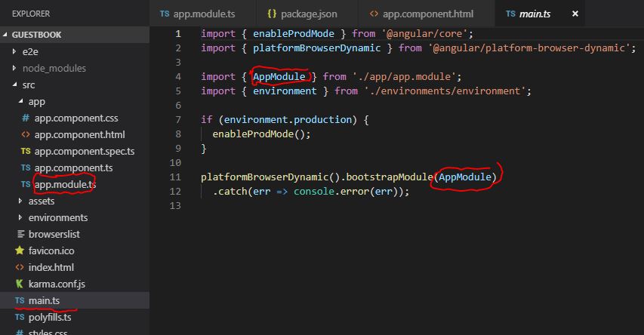Click the star icon next to favicon.ico
The height and width of the screenshot is (335, 644).
tap(20, 250)
